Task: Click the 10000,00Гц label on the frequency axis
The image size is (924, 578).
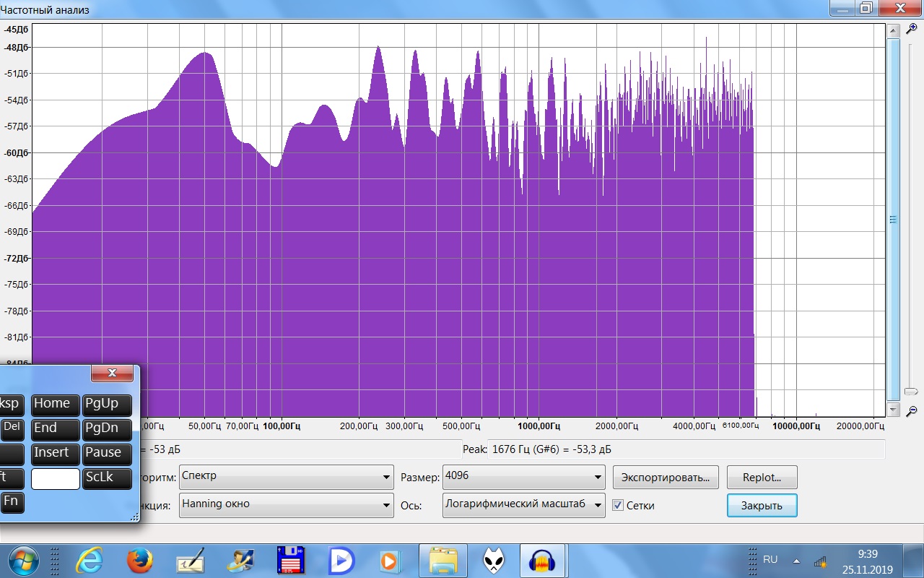Action: pos(796,426)
